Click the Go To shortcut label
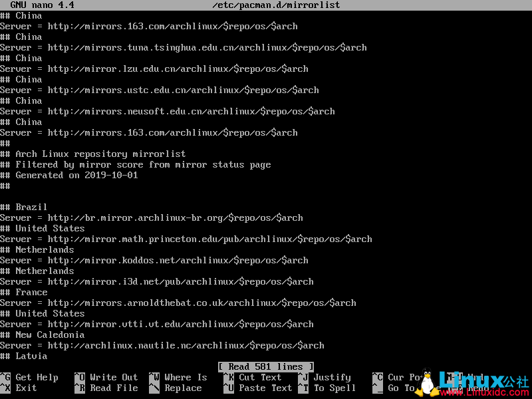 pos(401,388)
